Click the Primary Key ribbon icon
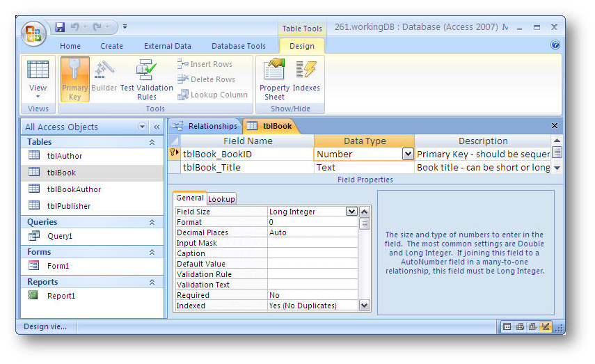 74,79
